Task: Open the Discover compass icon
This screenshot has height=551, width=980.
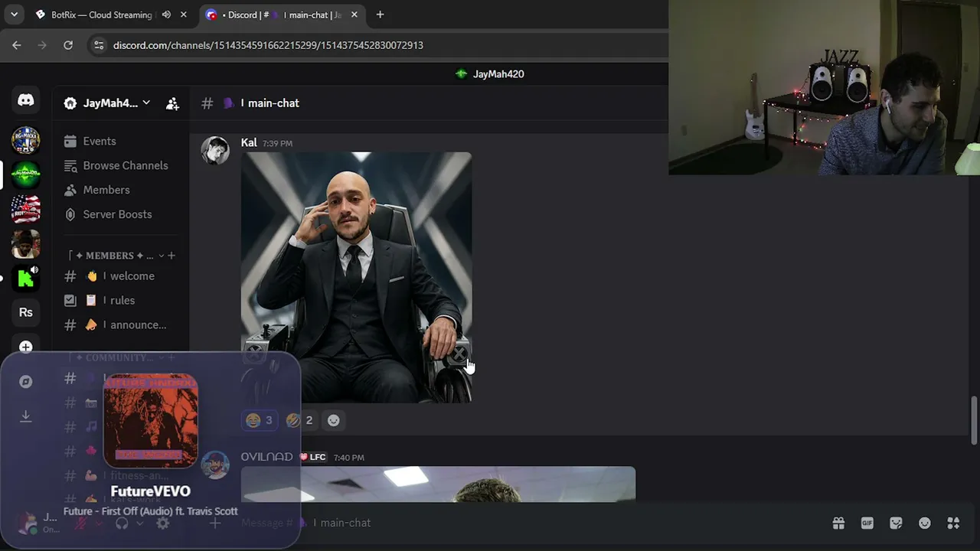Action: 26,381
